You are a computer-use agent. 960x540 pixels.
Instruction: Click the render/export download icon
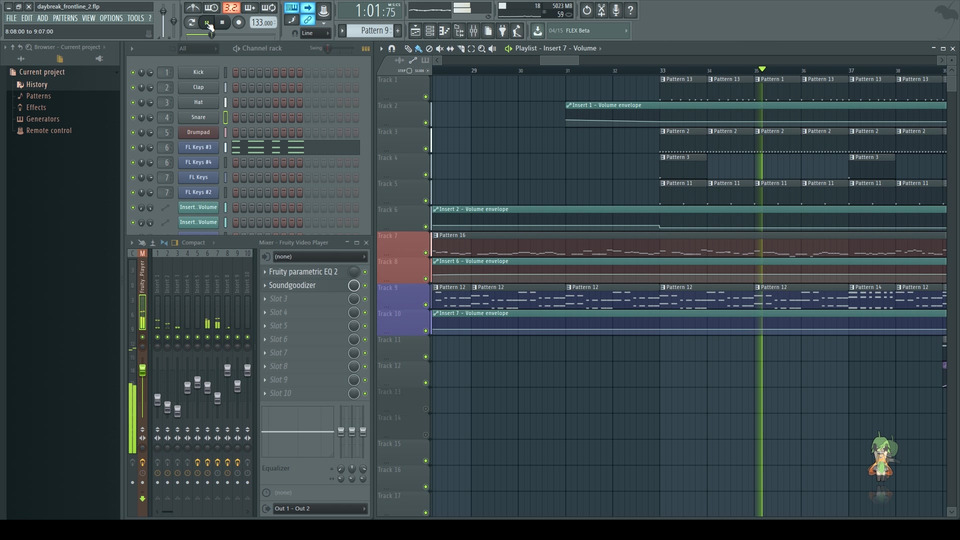[537, 31]
